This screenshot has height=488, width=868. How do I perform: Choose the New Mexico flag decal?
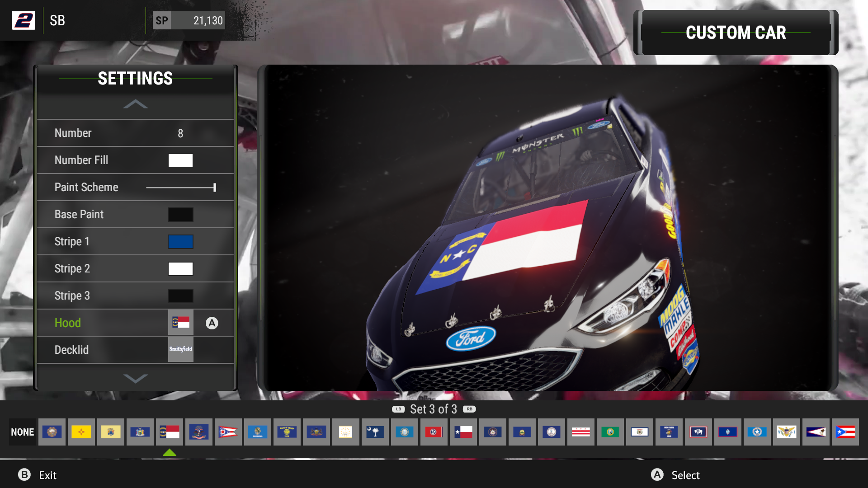point(81,432)
